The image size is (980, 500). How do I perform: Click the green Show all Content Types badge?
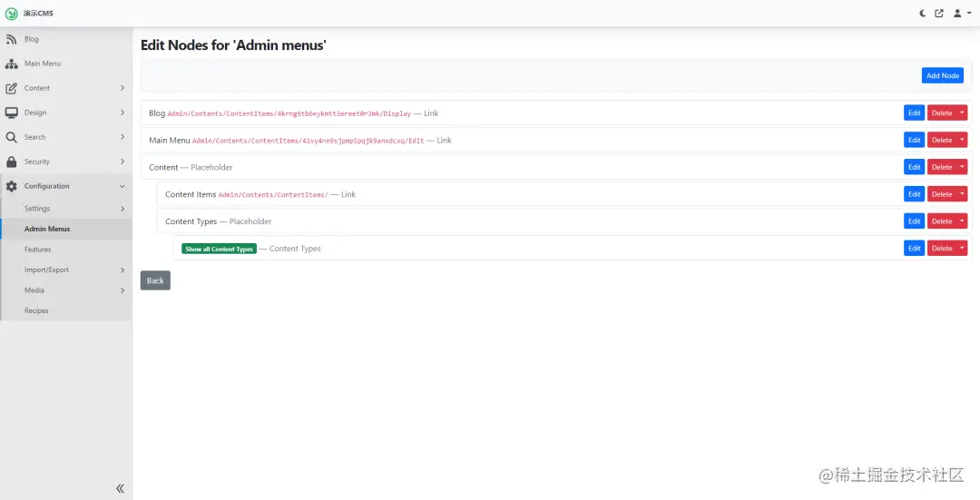[x=219, y=249]
